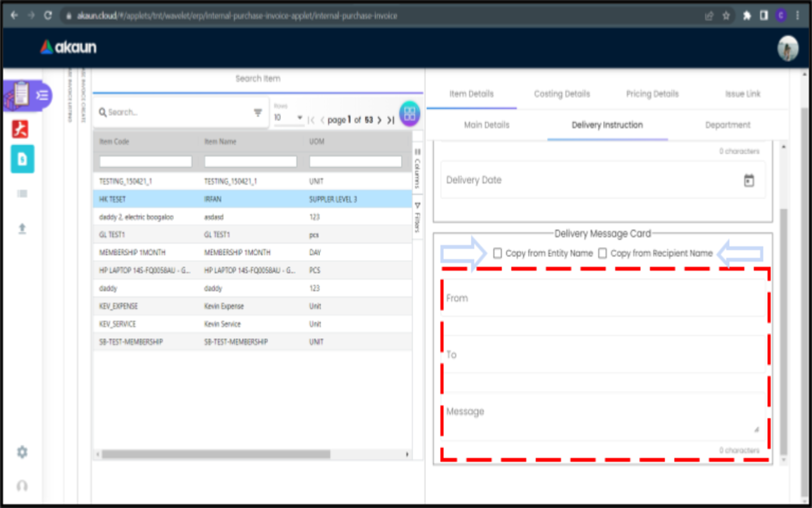Switch to the Issue Link tab
812x508 pixels.
click(743, 94)
